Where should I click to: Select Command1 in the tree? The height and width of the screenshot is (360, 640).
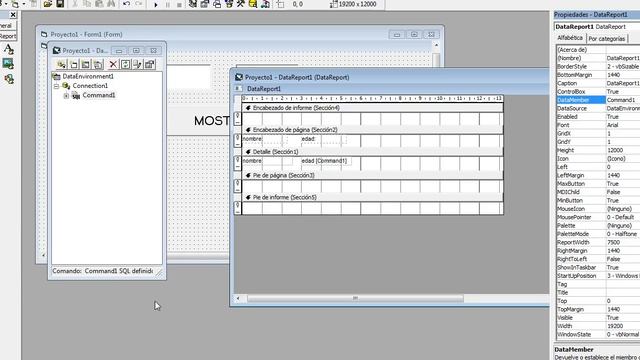pos(99,95)
